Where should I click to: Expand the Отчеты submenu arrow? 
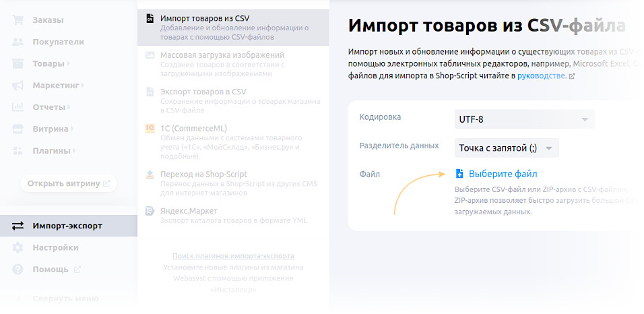coord(69,107)
